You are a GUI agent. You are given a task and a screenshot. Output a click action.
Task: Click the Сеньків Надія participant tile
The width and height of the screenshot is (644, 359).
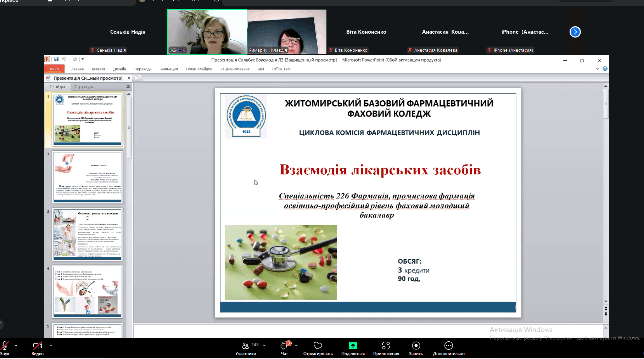128,32
